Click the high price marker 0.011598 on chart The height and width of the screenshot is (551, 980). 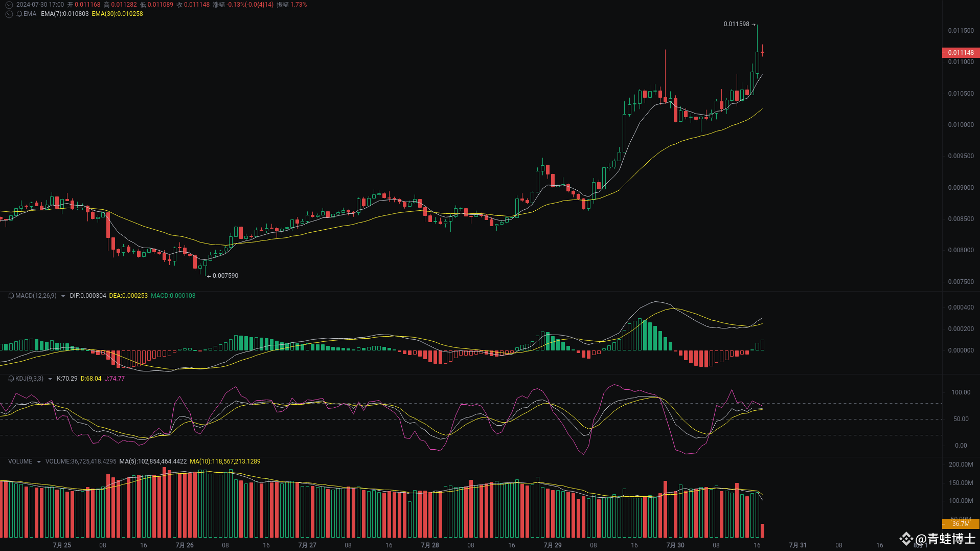tap(736, 24)
